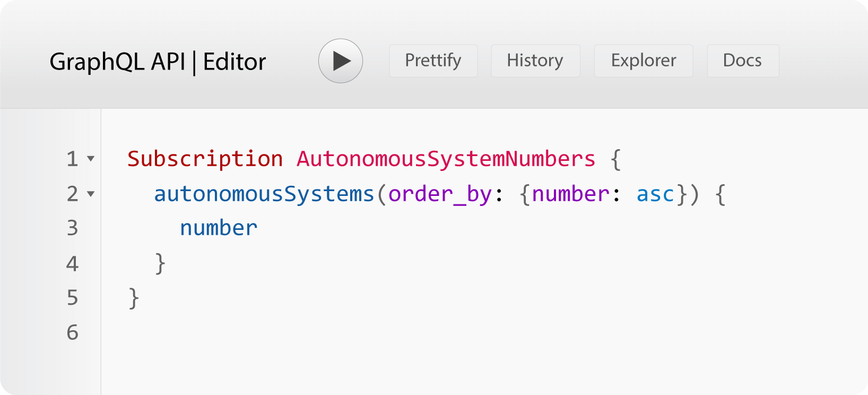Click the asc value in the query
Viewport: 868px width, 395px height.
click(655, 194)
